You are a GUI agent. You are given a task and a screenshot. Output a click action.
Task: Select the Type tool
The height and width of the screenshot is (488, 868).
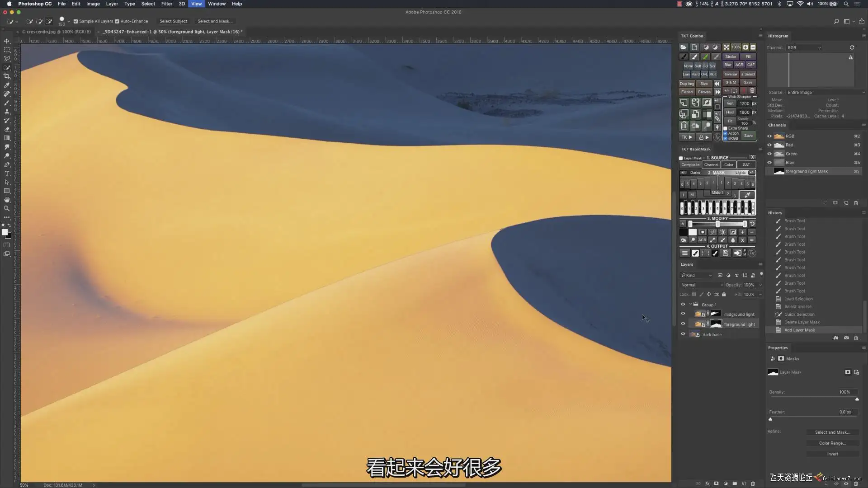pyautogui.click(x=7, y=174)
